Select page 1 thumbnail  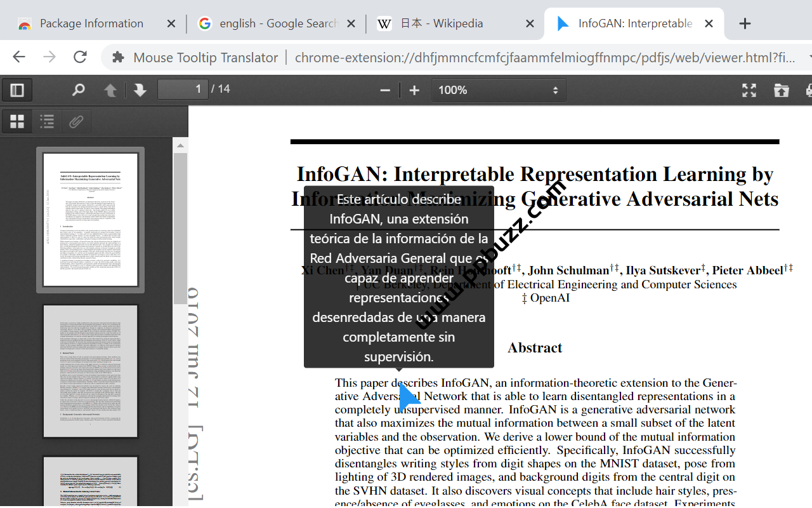coord(90,220)
